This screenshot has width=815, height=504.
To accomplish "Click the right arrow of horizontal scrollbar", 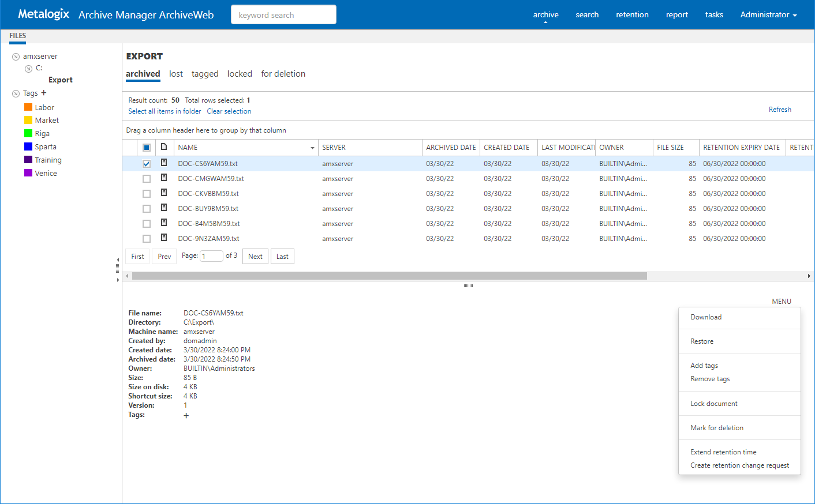I will [809, 276].
